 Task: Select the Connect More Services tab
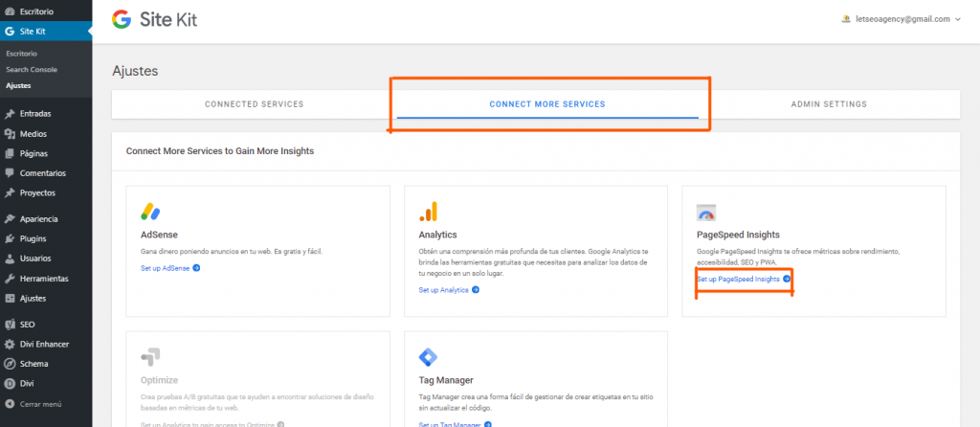click(547, 104)
